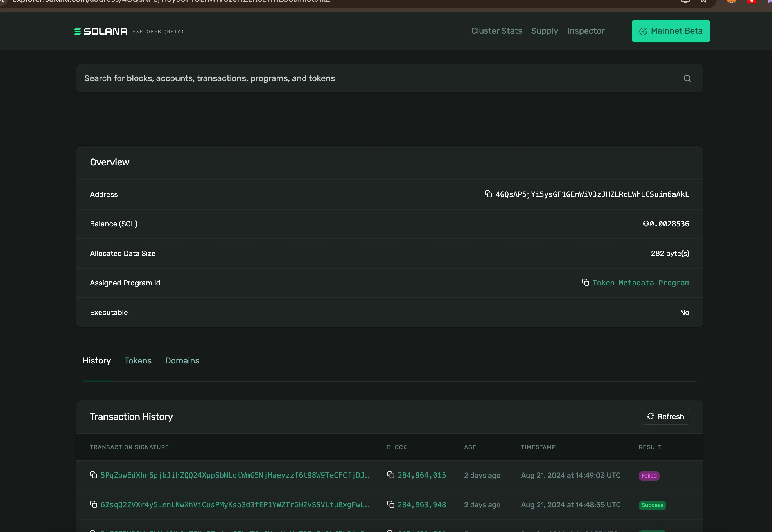Switch to the Domains tab
This screenshot has height=532, width=772.
[x=182, y=360]
